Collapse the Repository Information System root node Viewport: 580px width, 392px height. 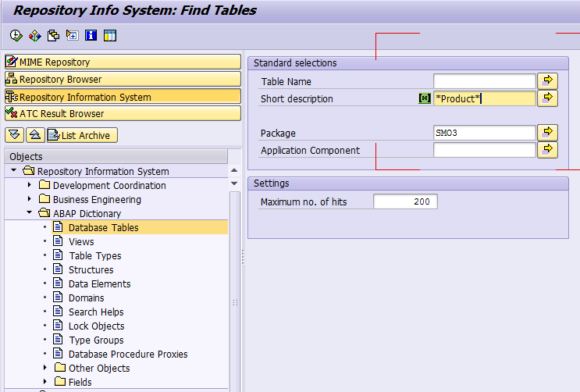(14, 171)
